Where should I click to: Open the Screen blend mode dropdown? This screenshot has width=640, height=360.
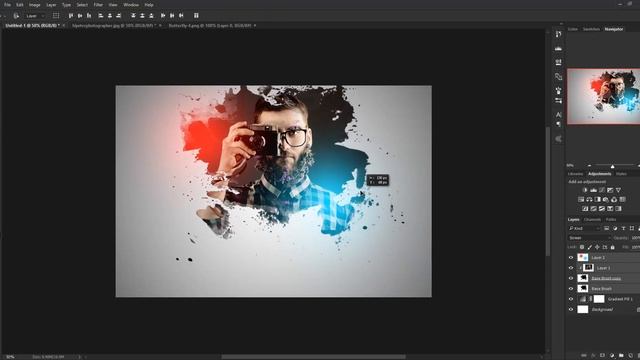589,238
